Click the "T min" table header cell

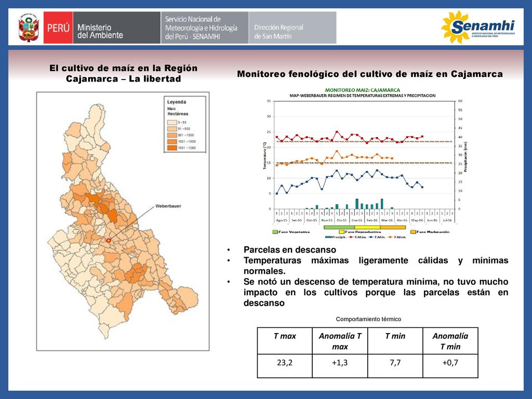tap(395, 341)
